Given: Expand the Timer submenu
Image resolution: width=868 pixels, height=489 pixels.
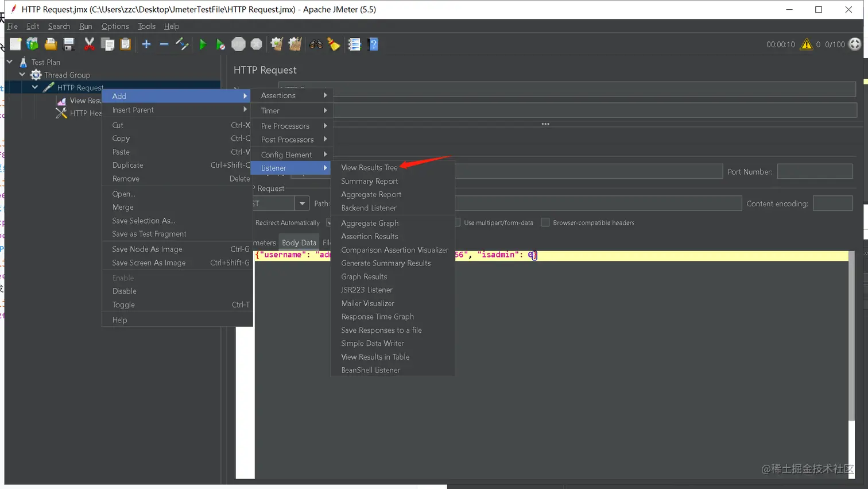Looking at the screenshot, I should (x=291, y=110).
